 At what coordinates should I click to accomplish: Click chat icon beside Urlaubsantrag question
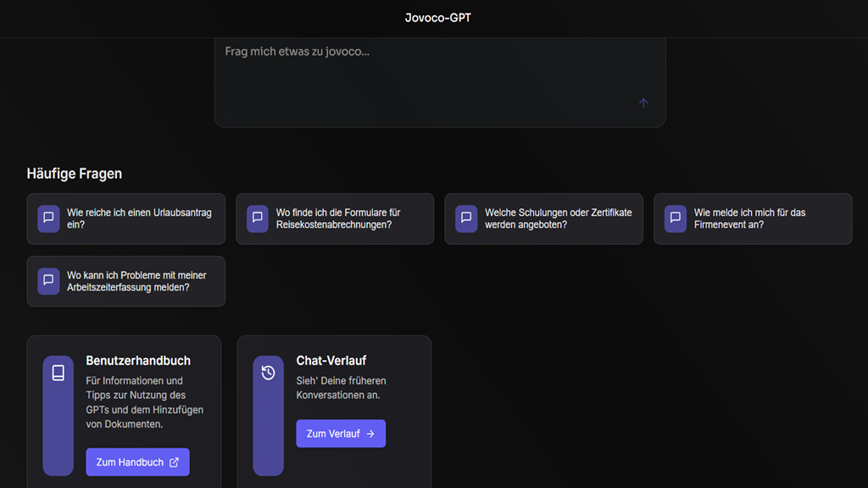48,218
